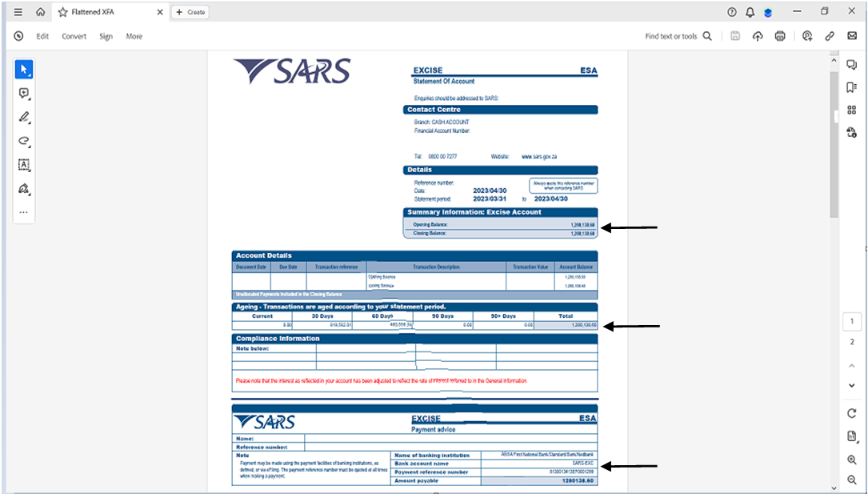The width and height of the screenshot is (868, 494).
Task: Open the account profile icon
Action: (x=768, y=12)
